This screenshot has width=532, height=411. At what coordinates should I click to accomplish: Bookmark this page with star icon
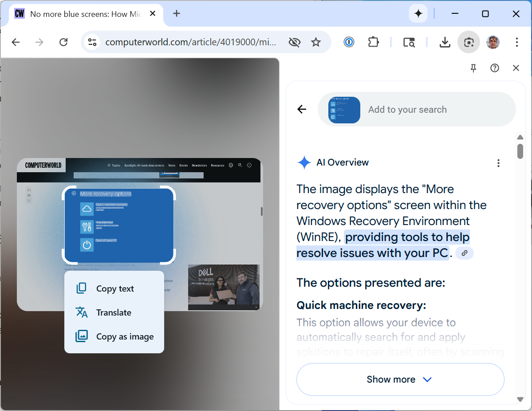point(316,42)
